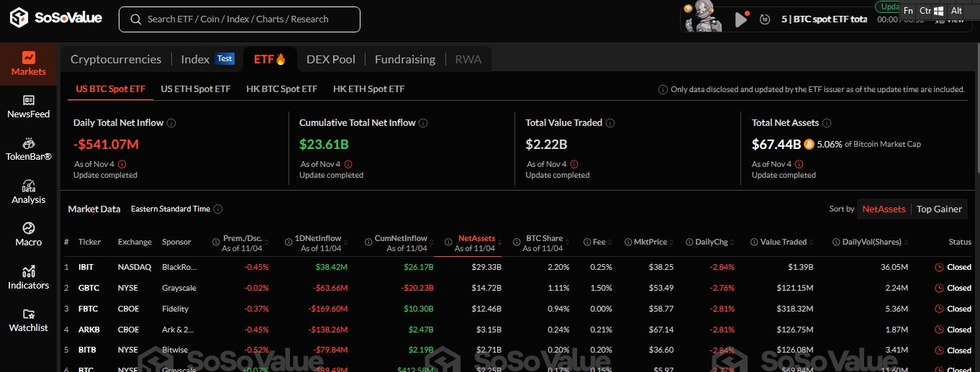This screenshot has width=980, height=372.
Task: Open Indicators in the sidebar
Action: pyautogui.click(x=29, y=278)
